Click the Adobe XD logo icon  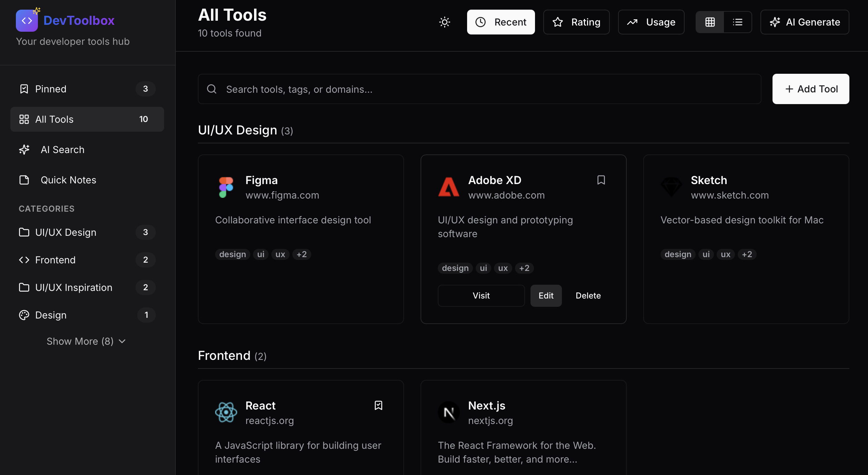[449, 187]
